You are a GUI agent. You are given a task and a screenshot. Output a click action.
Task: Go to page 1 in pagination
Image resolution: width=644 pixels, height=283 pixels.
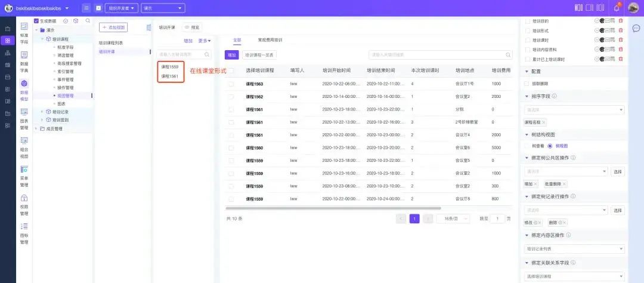pos(414,219)
